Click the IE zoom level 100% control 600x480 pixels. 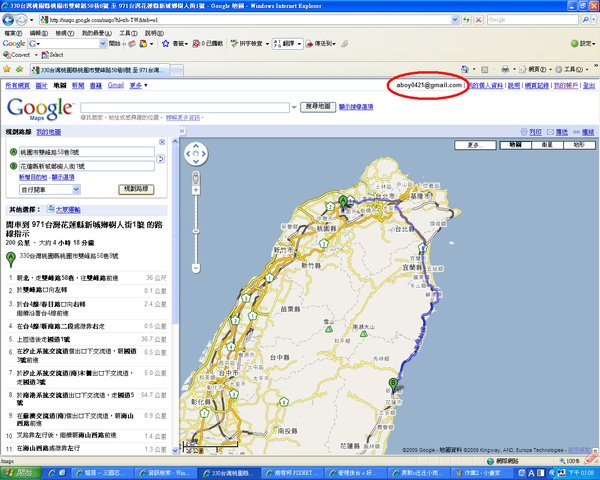pyautogui.click(x=571, y=461)
